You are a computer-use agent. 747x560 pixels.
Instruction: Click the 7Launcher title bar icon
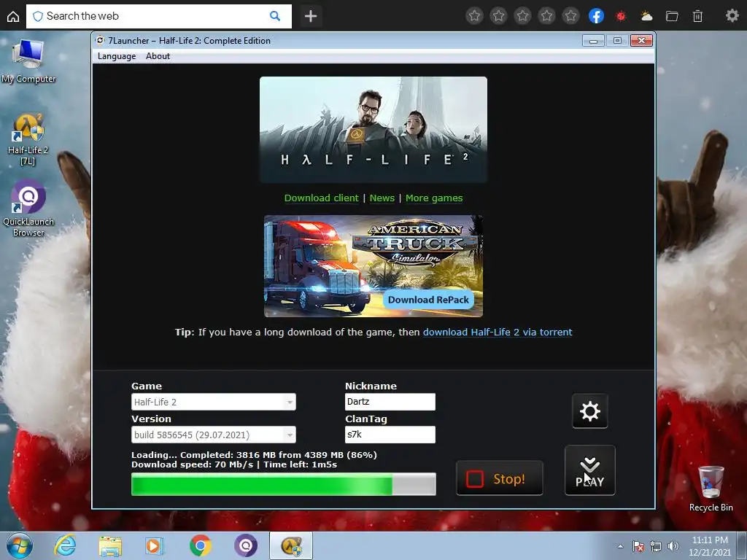[x=100, y=41]
